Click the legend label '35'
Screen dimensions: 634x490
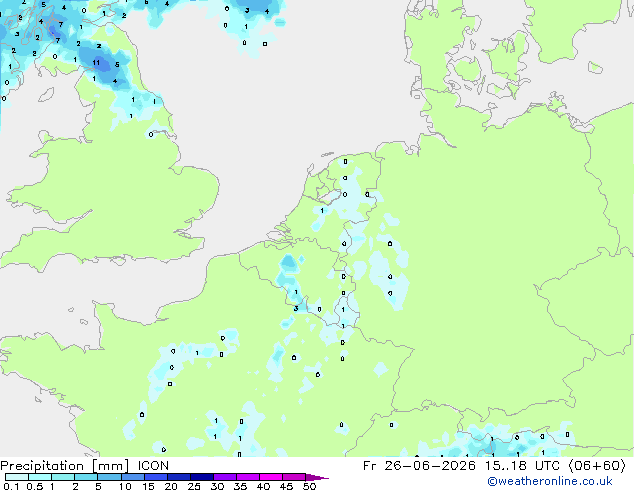pyautogui.click(x=241, y=486)
